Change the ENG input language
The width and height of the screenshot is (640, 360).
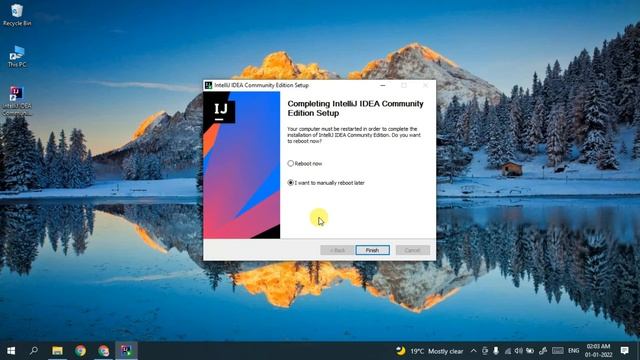click(573, 351)
